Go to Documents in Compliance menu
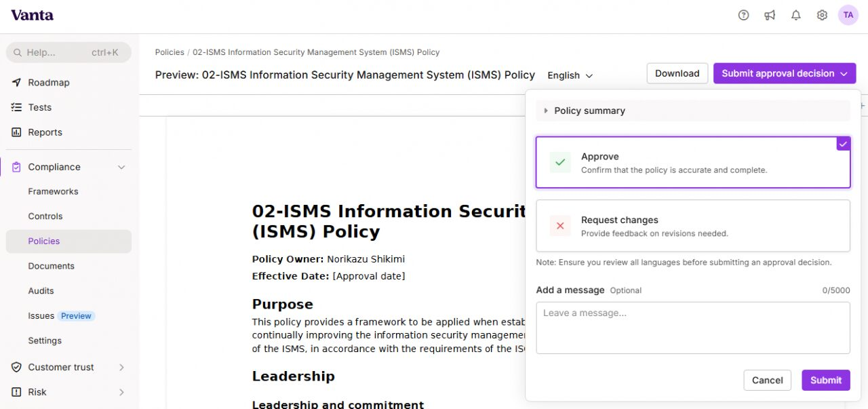868x409 pixels. (x=51, y=266)
